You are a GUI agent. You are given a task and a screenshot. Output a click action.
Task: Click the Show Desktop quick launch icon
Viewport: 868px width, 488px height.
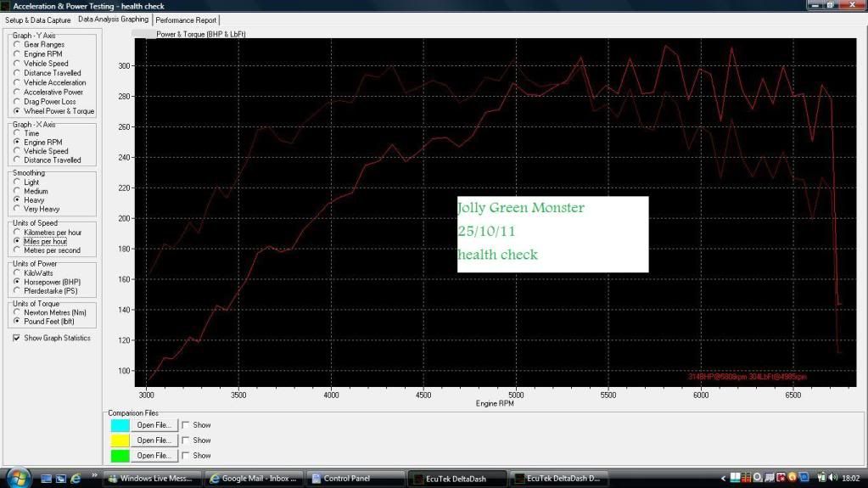(x=46, y=479)
